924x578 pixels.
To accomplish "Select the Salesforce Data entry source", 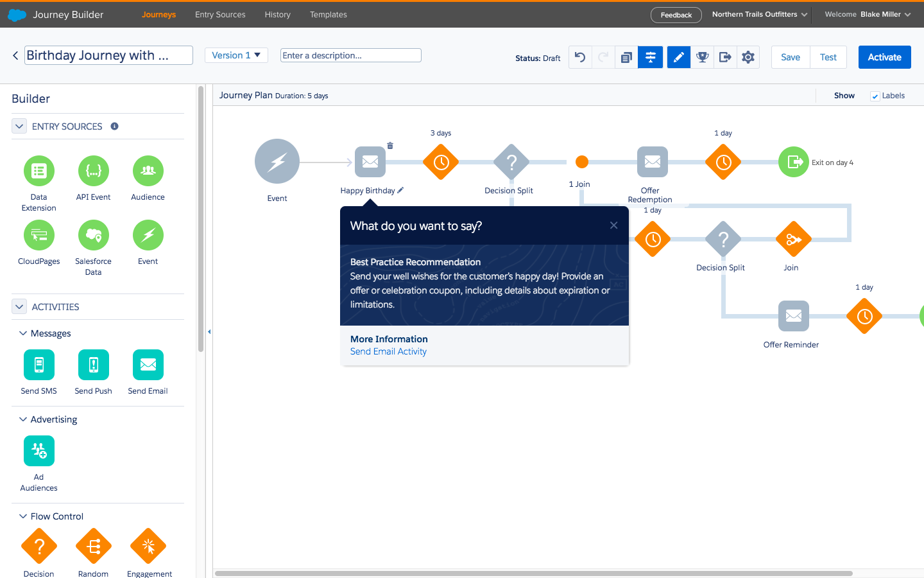I will [94, 235].
